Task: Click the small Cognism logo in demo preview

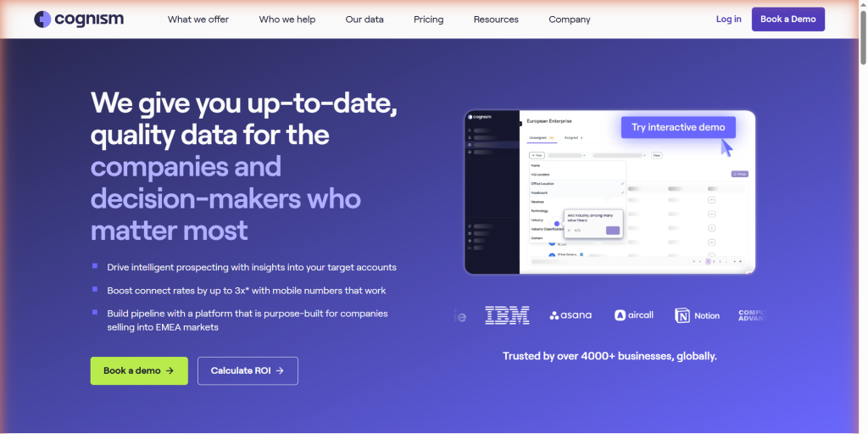Action: coord(481,118)
